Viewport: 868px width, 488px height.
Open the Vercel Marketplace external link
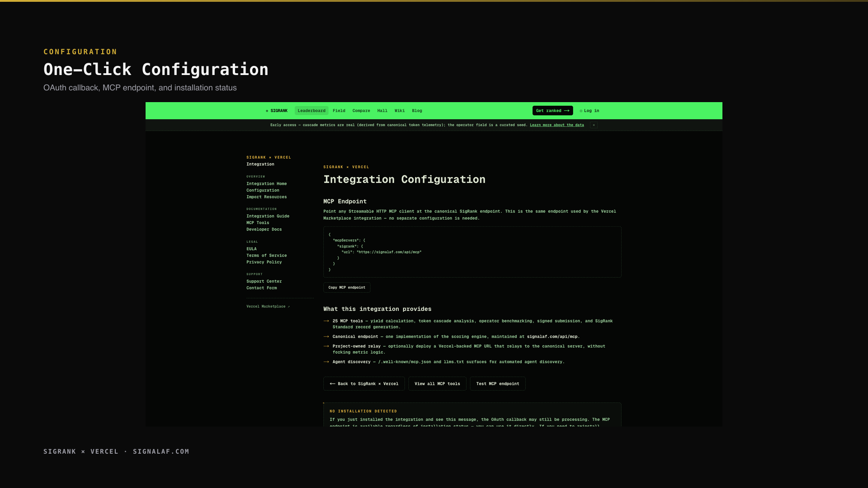pos(268,306)
